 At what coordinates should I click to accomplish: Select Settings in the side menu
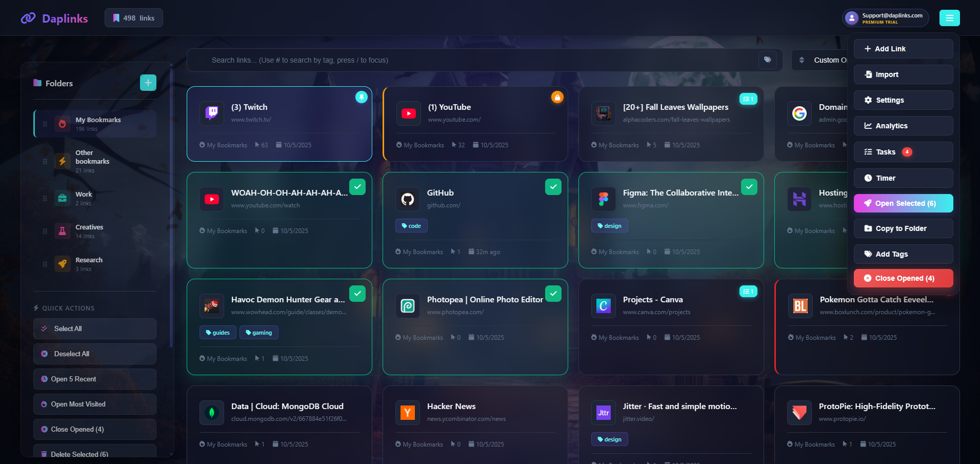click(x=903, y=100)
